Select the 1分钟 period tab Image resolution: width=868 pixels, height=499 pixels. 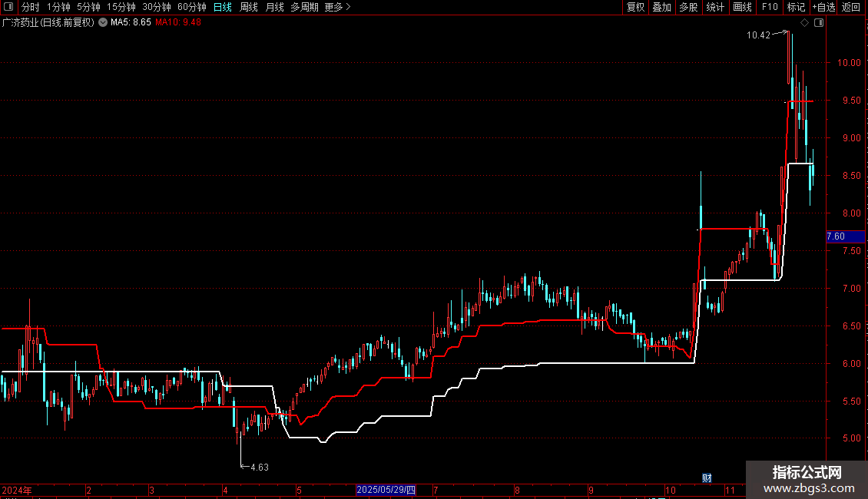tap(58, 7)
